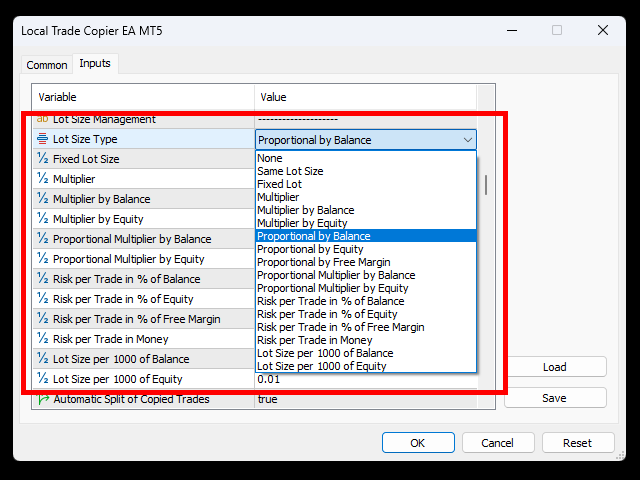Select Lot Size per 1000 of Balance variable
The image size is (640, 480).
[x=121, y=359]
